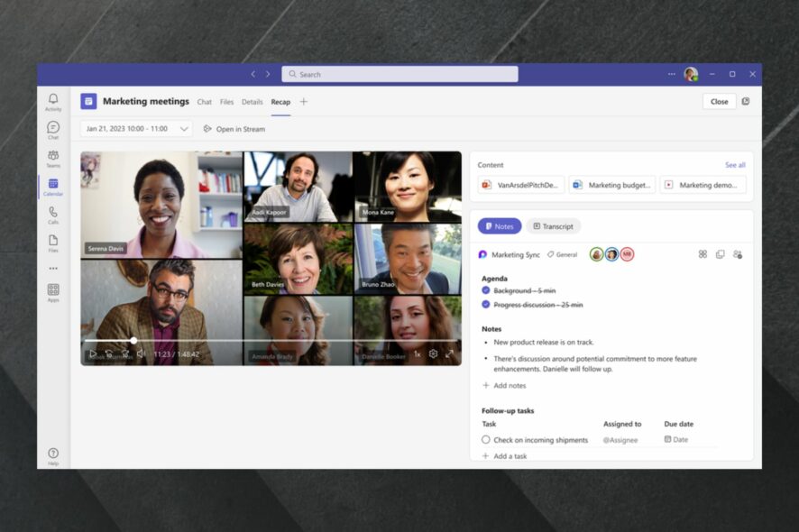Open the Teams icon in the sidebar
Screen dimensions: 799x532
53,155
